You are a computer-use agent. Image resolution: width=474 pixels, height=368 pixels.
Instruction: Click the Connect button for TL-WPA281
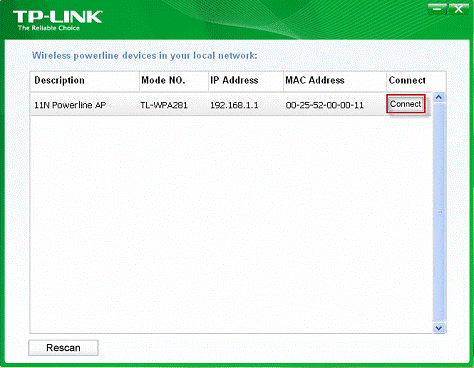pyautogui.click(x=406, y=104)
